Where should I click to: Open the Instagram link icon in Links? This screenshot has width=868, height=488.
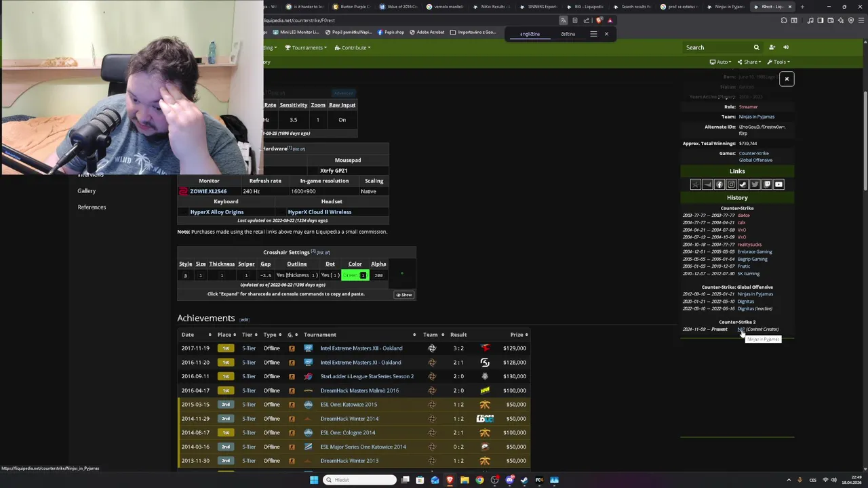731,184
